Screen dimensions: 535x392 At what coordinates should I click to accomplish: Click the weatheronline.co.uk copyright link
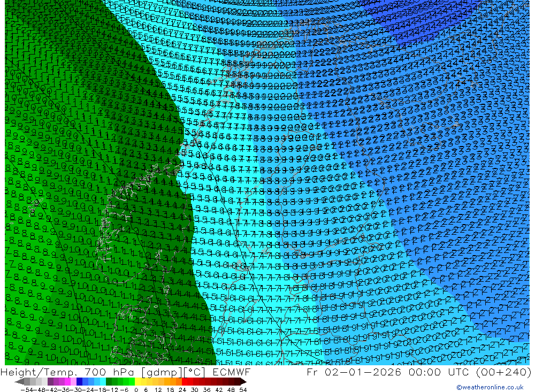(x=490, y=387)
